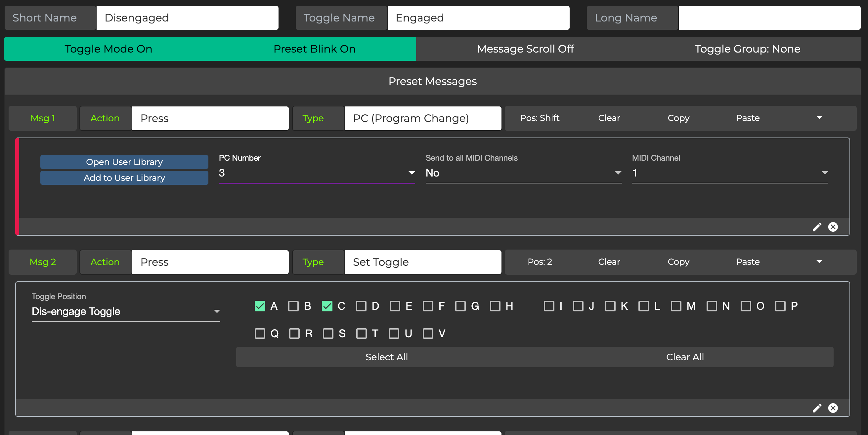
Task: Delete the Msg 2 Set Toggle message
Action: (833, 408)
